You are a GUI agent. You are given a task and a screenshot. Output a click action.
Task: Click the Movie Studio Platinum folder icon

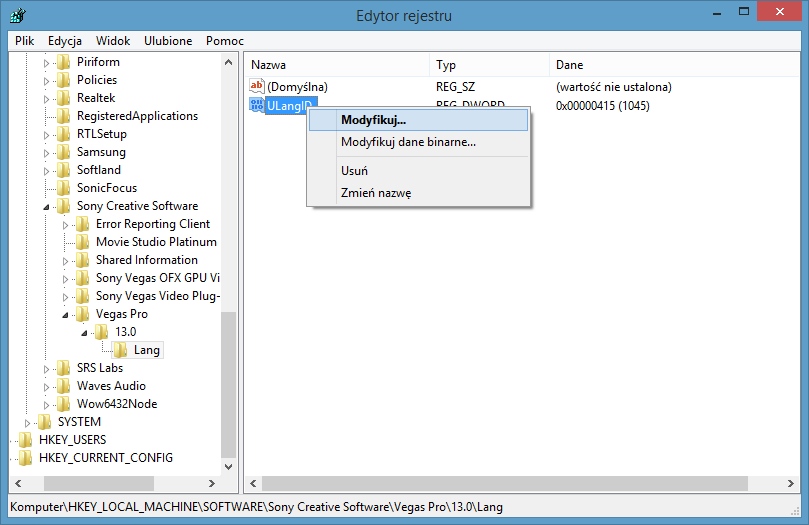pos(83,242)
